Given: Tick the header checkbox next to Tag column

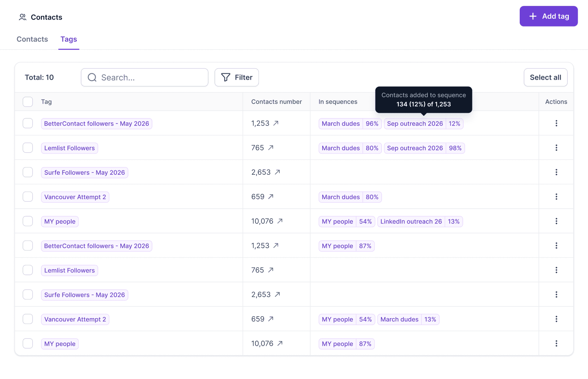Looking at the screenshot, I should [x=28, y=102].
